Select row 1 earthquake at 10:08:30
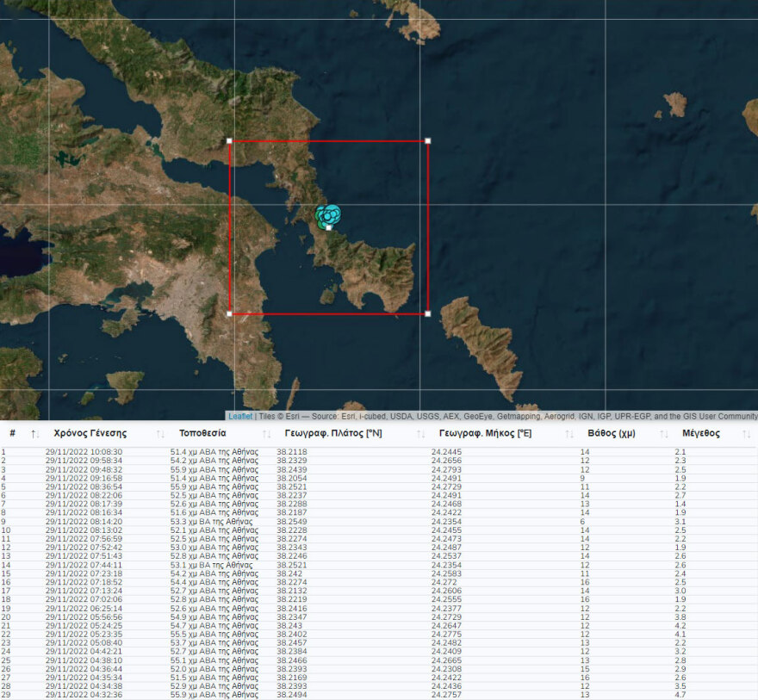This screenshot has width=758, height=700. coord(84,452)
